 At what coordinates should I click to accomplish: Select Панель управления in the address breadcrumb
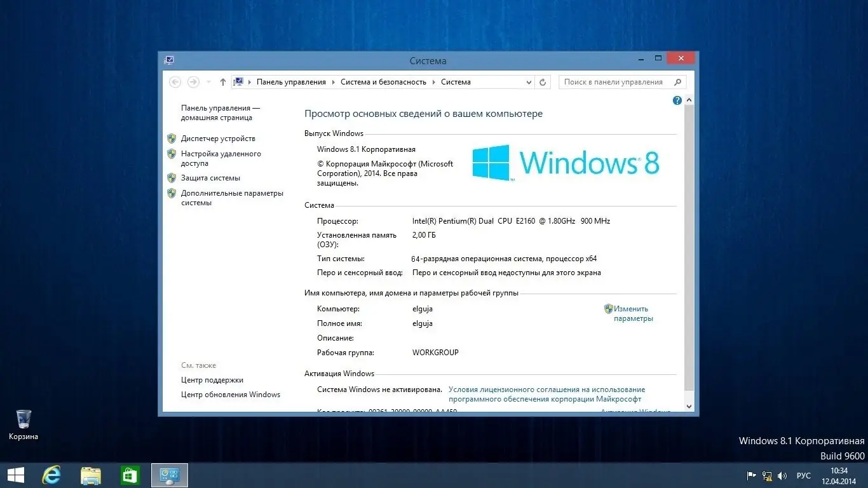[291, 82]
